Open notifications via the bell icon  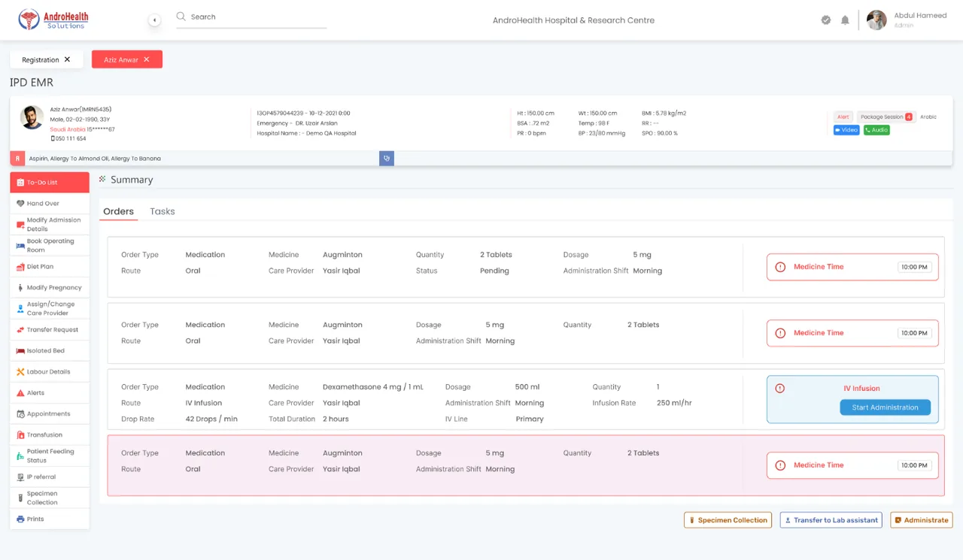[x=845, y=20]
